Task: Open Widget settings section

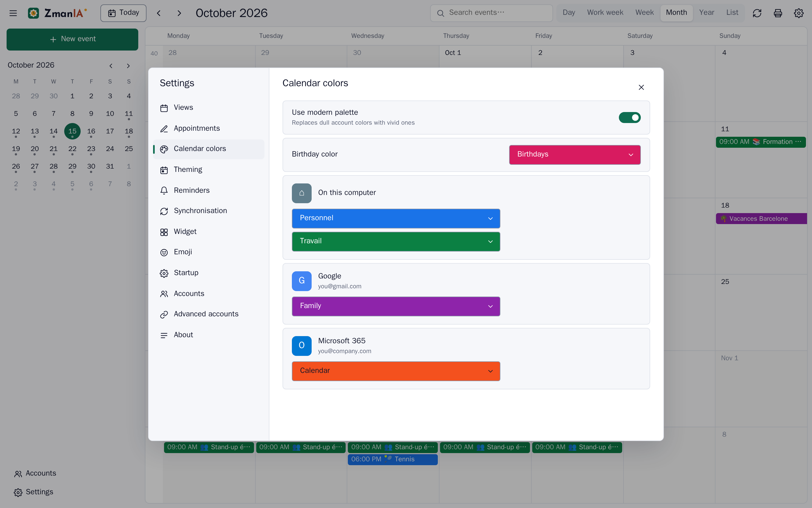Action: 209,232
